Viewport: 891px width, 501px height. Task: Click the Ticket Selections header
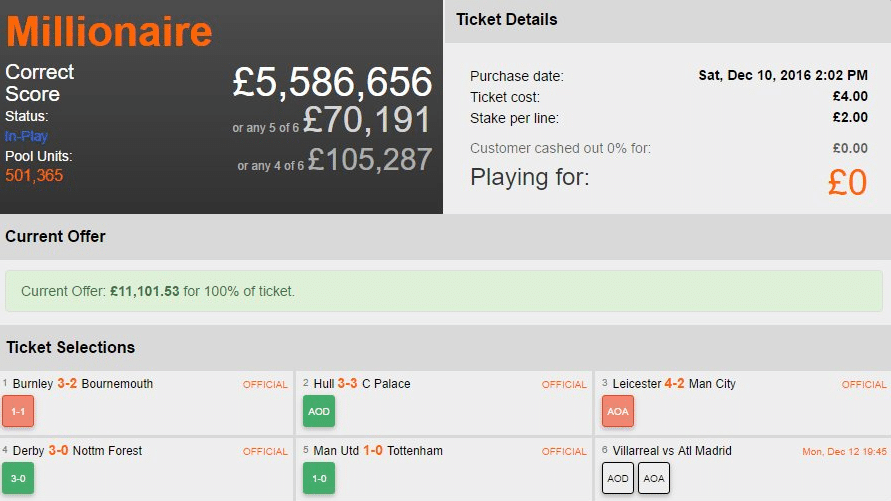pos(70,348)
